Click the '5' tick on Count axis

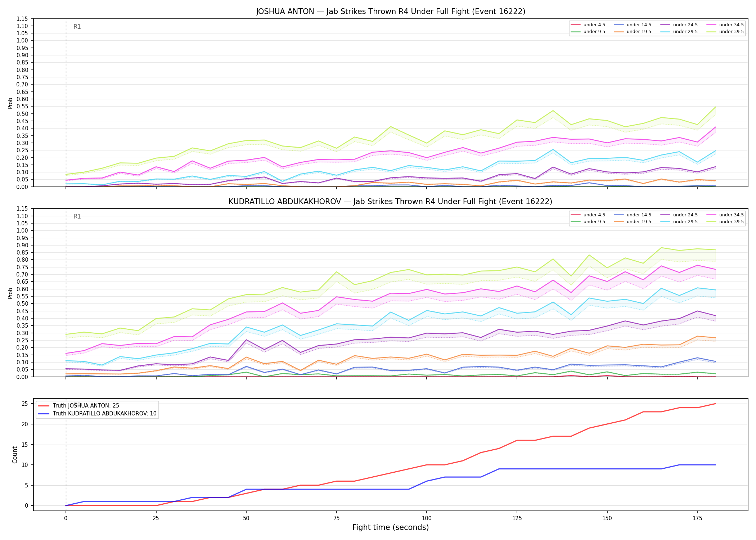tap(26, 485)
